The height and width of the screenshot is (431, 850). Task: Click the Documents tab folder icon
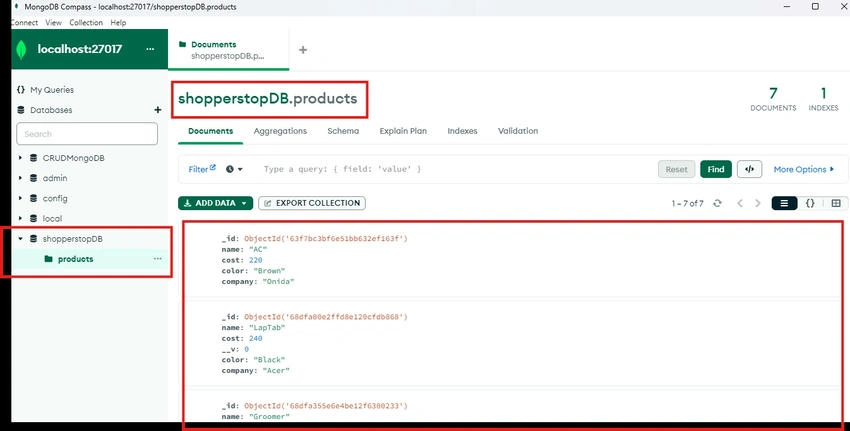tap(183, 44)
